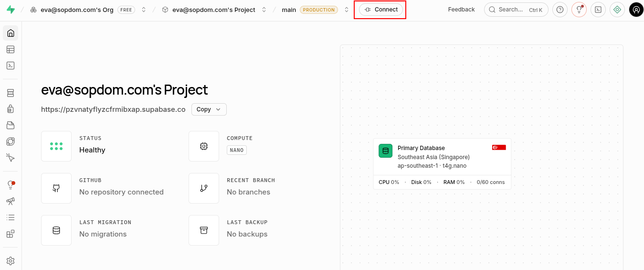This screenshot has width=644, height=270.
Task: Open the Reports telescope icon
Action: tap(11, 201)
